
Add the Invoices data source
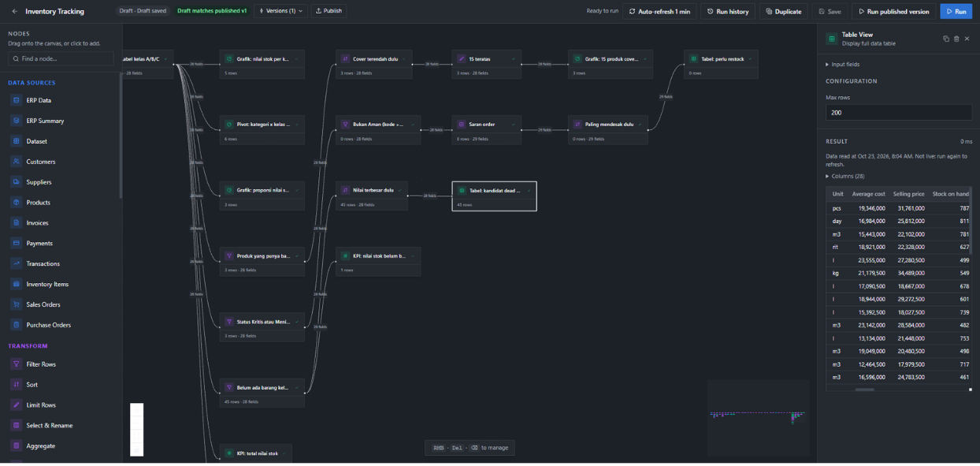[x=61, y=223]
